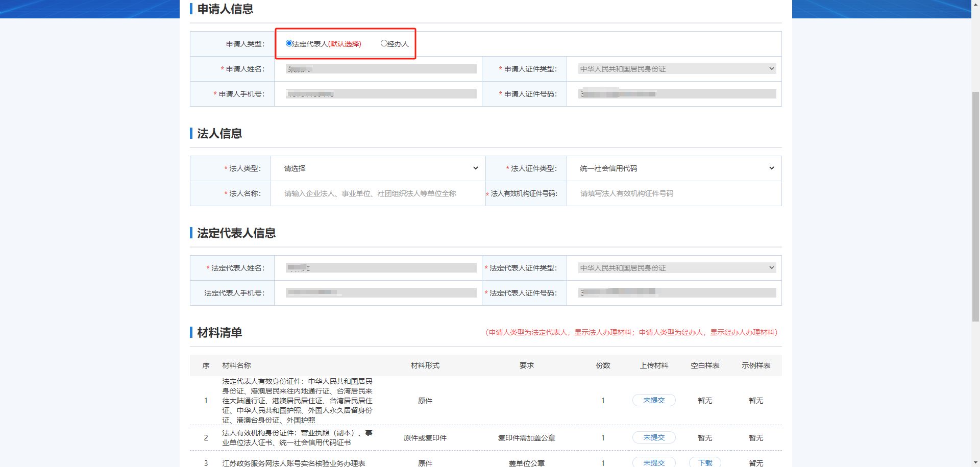Viewport: 980px width, 467px height.
Task: Download the blank sample form via 下载
Action: (705, 462)
